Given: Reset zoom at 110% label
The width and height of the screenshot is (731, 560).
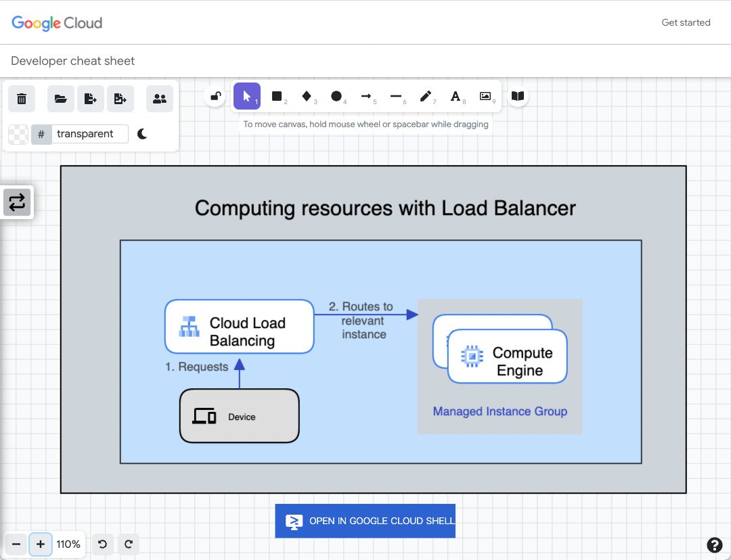Looking at the screenshot, I should [68, 544].
